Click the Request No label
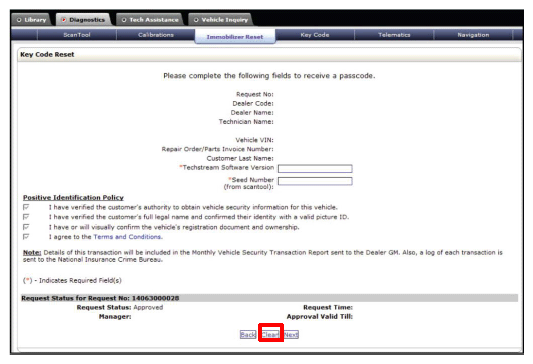The image size is (533, 364). point(255,94)
